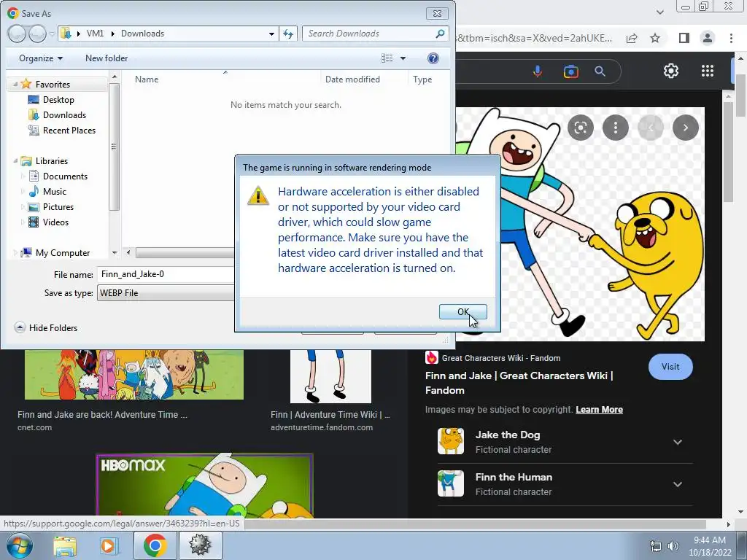This screenshot has height=560, width=747.
Task: Click the volume speaker tray icon
Action: tap(673, 546)
